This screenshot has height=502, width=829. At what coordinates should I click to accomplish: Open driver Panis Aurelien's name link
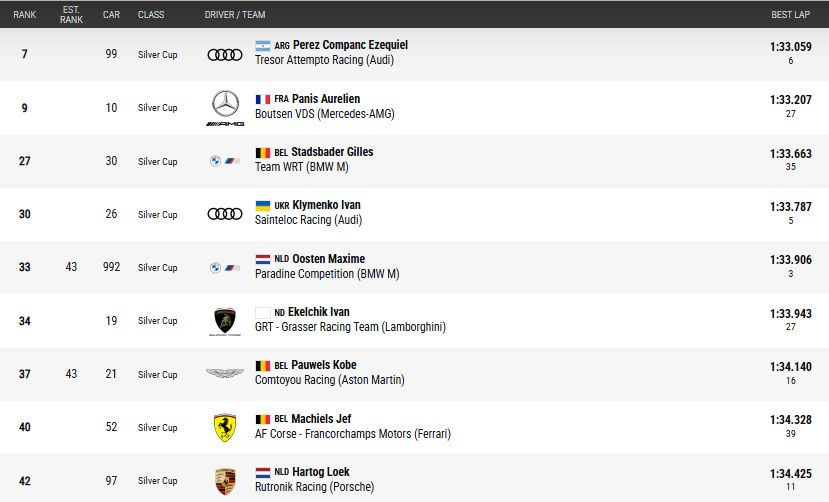click(326, 99)
